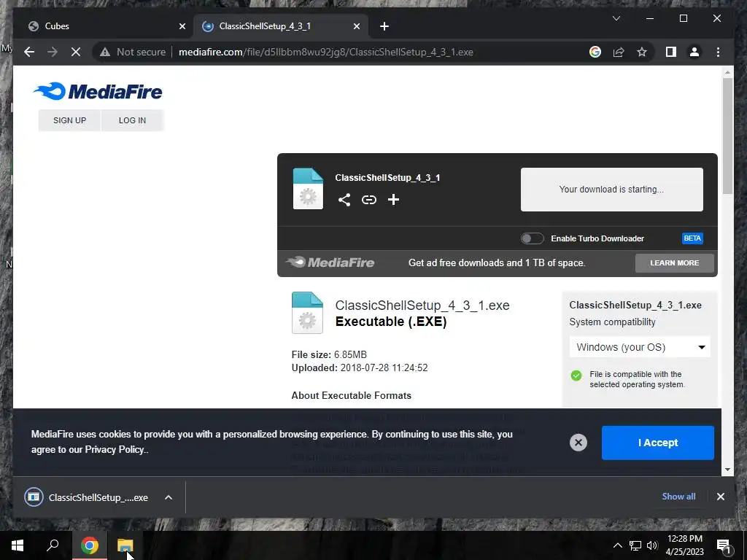Click the address bar URL
The width and height of the screenshot is (747, 560).
[x=326, y=52]
